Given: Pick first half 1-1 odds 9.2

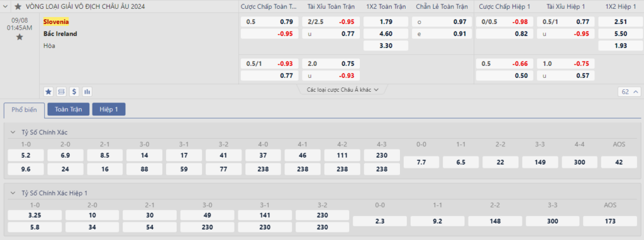Looking at the screenshot, I should pyautogui.click(x=437, y=221).
